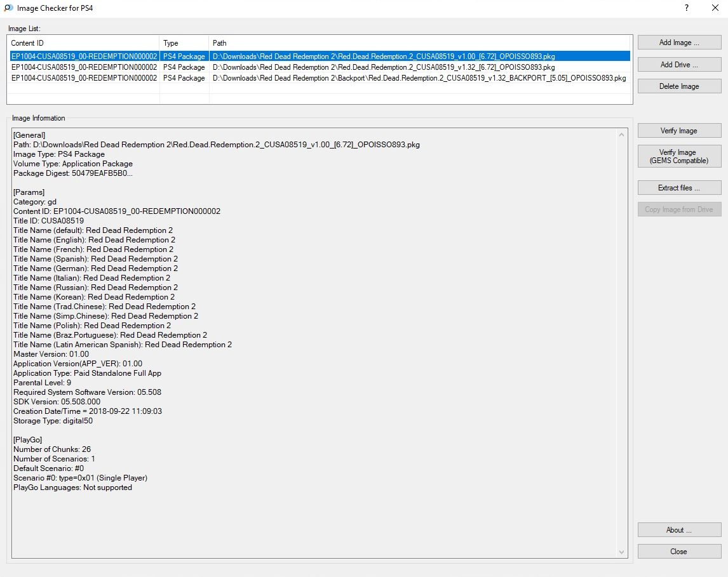Click the Copy Image from Drive button
Image resolution: width=728 pixels, height=577 pixels.
coord(679,209)
